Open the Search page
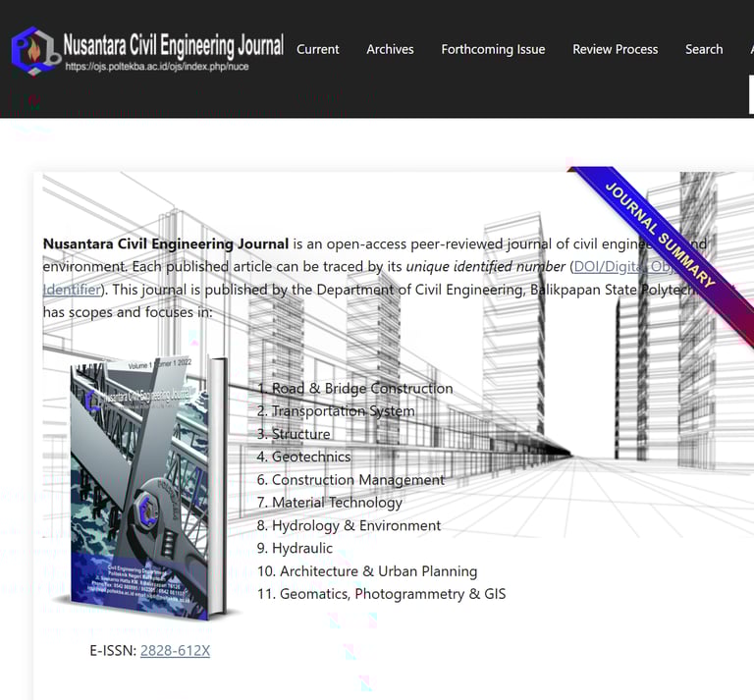This screenshot has width=754, height=700. [704, 49]
